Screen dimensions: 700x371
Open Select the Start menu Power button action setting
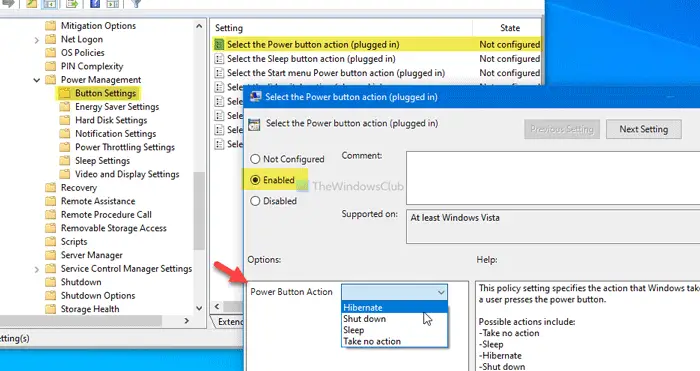pos(336,73)
